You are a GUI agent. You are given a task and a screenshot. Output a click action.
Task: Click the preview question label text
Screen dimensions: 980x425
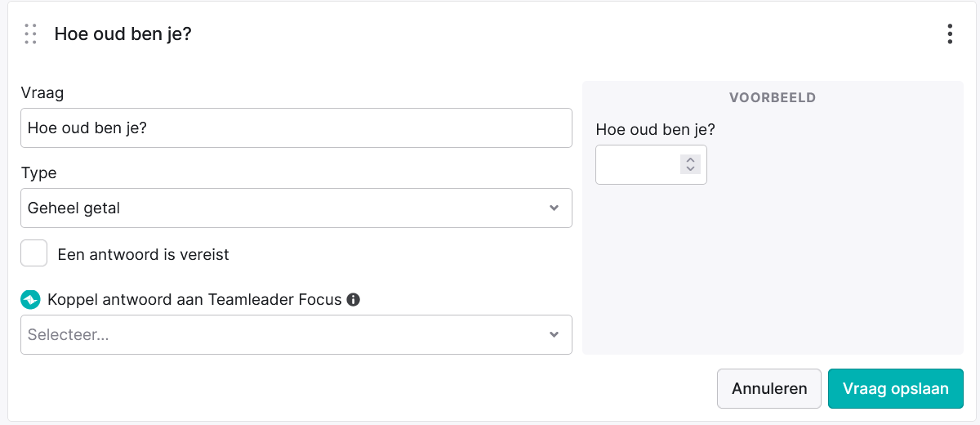click(x=656, y=129)
